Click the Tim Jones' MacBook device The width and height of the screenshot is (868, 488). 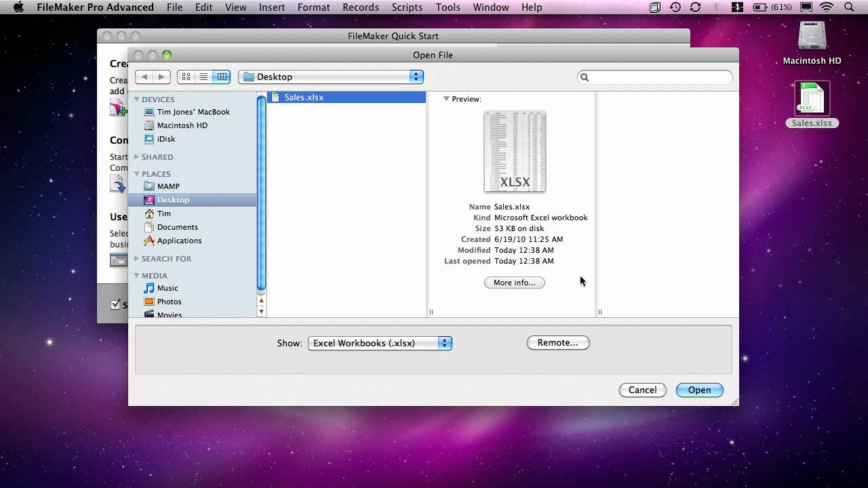pyautogui.click(x=193, y=112)
